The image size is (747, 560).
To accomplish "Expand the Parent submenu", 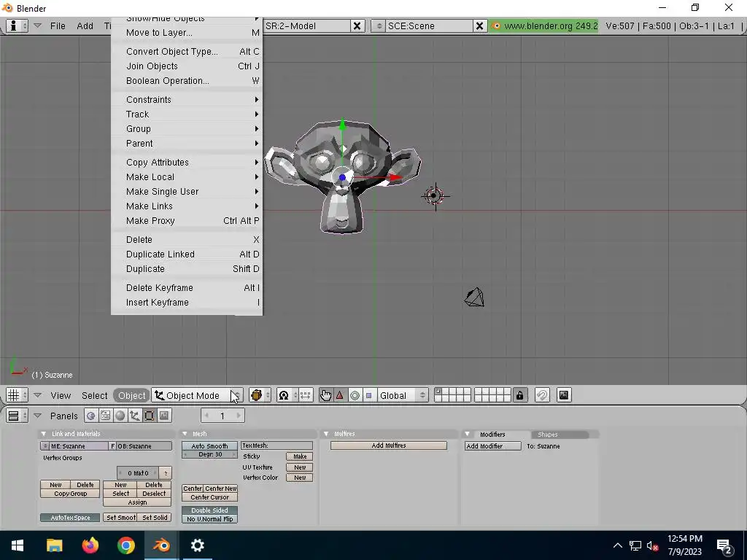I will tap(187, 144).
